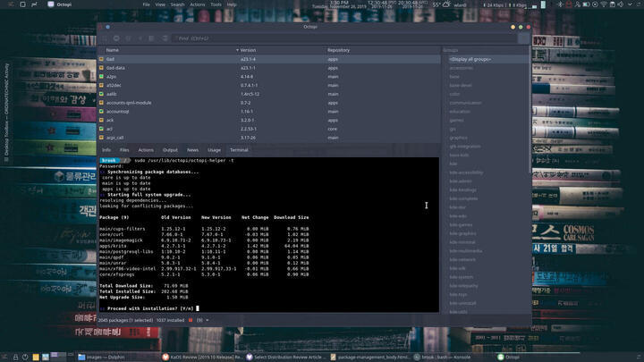Select the acl package row
The image size is (644, 362).
pos(269,129)
